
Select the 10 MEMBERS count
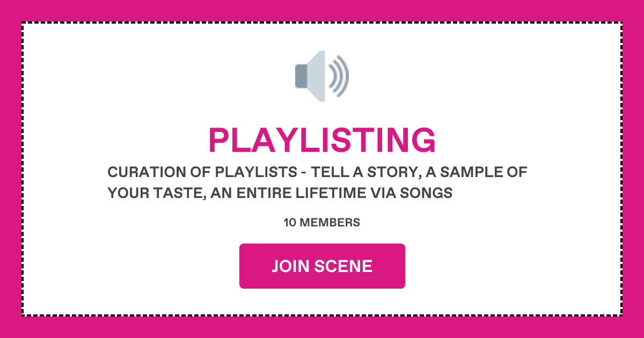click(322, 223)
